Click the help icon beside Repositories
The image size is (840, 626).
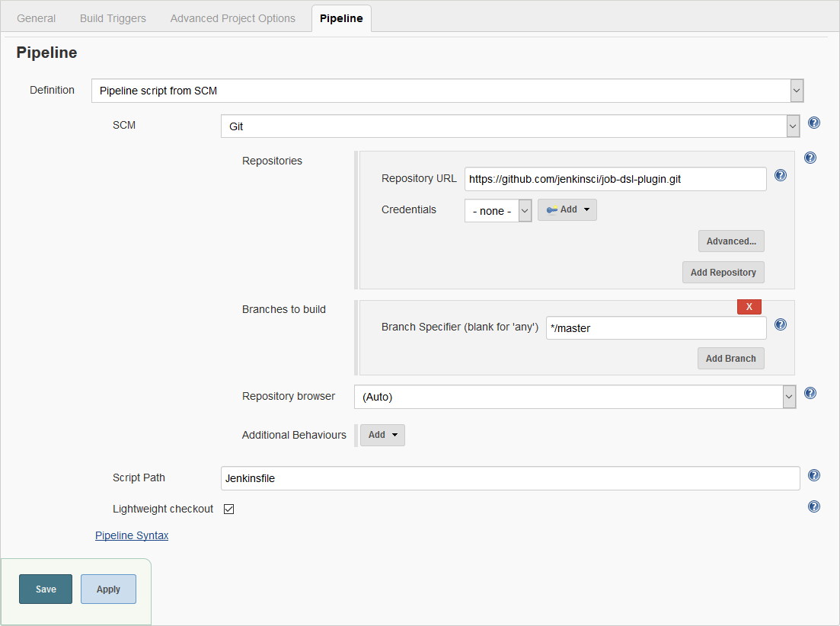(x=810, y=158)
